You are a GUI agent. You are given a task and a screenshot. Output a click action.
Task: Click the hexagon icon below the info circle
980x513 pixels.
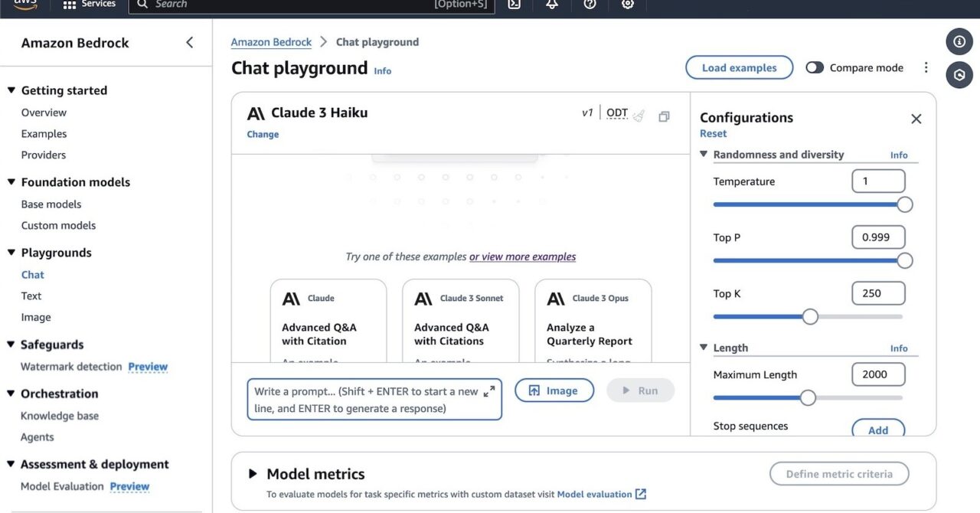click(x=959, y=75)
